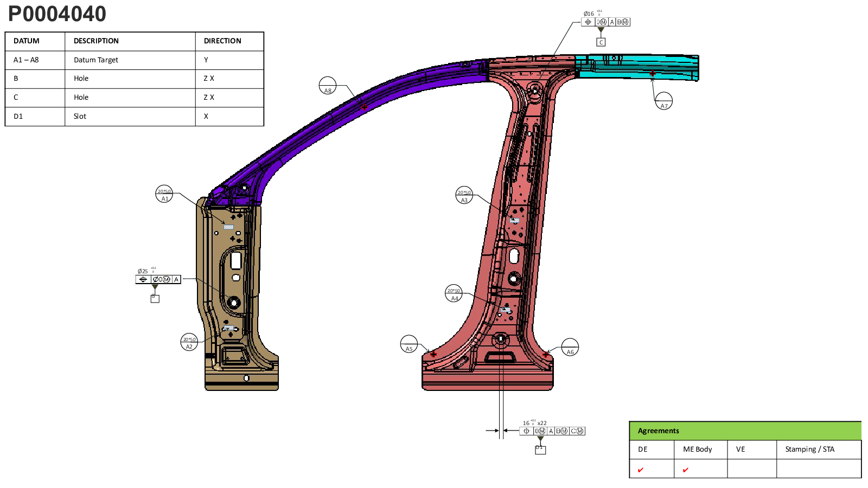This screenshot has width=868, height=488.
Task: Click the green Agreements header
Action: click(x=745, y=431)
